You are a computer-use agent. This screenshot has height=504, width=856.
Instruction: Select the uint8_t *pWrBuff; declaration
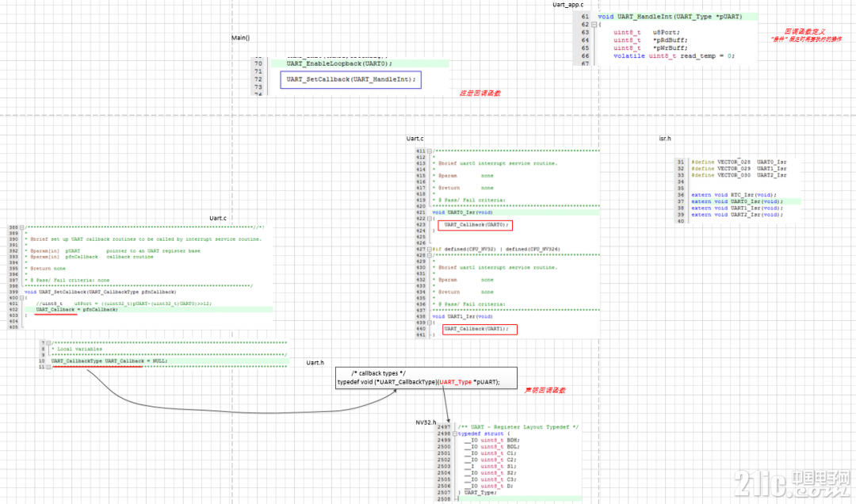pyautogui.click(x=650, y=48)
